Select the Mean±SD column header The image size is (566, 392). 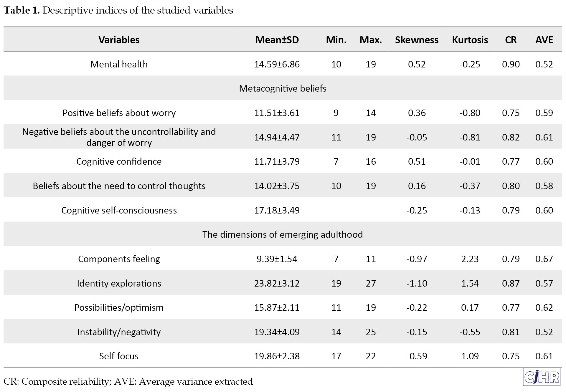click(277, 40)
